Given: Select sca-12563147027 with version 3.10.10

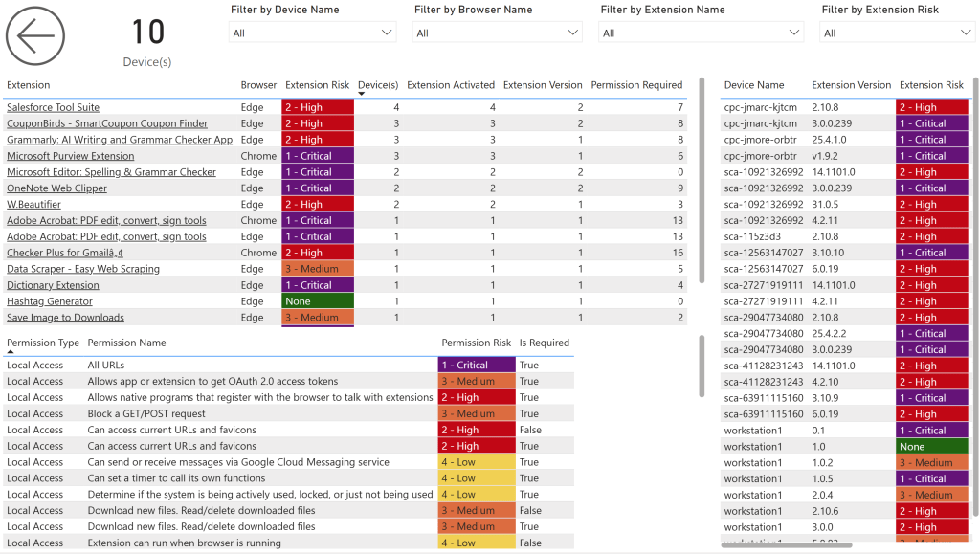Looking at the screenshot, I should coord(844,253).
